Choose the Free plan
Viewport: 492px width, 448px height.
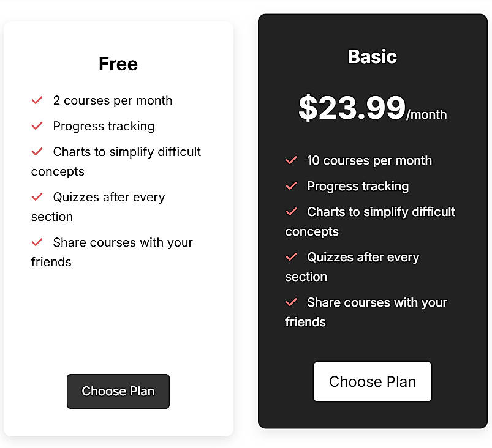(x=118, y=391)
